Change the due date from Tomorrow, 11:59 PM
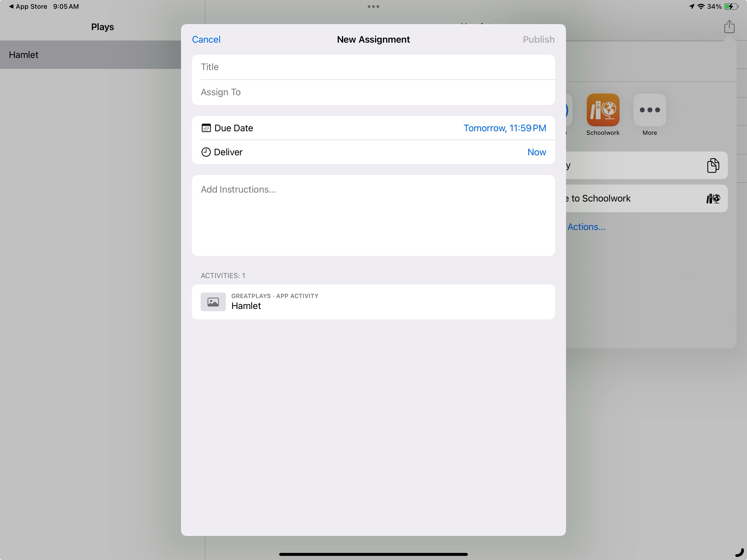This screenshot has width=747, height=560. pos(504,128)
